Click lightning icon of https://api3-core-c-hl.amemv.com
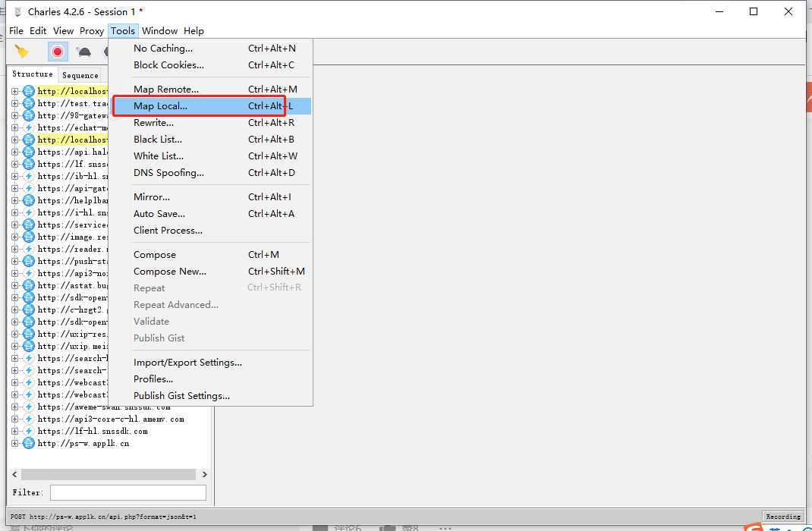The image size is (812, 531). (29, 419)
